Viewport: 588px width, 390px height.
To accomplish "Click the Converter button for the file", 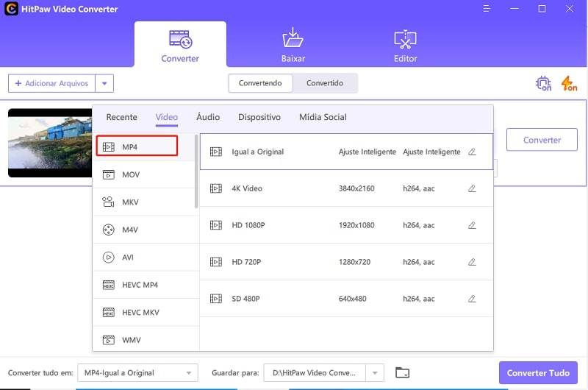I will pyautogui.click(x=542, y=140).
